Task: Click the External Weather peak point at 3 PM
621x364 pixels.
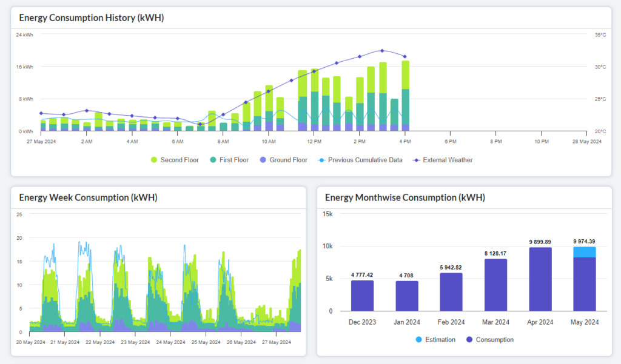Action: 382,51
